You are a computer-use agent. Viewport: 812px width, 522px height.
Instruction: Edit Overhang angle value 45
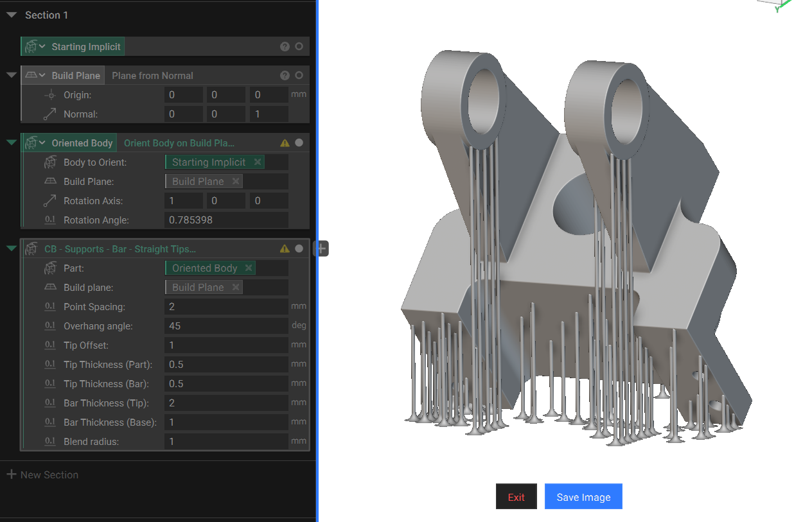coord(226,326)
